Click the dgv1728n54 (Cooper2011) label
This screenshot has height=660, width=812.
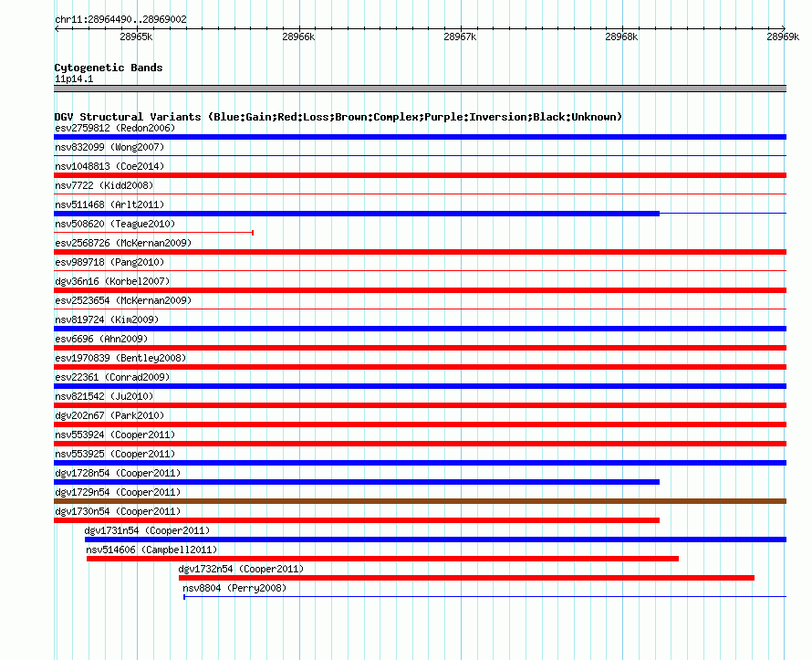[118, 473]
